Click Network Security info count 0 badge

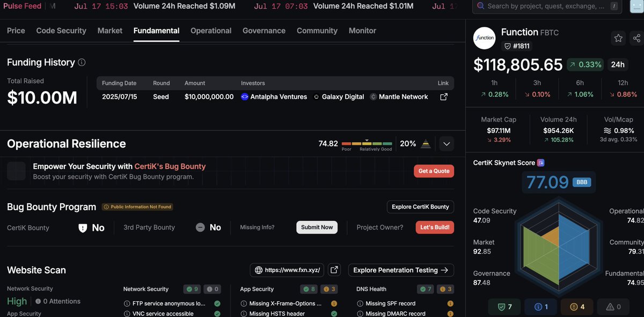coord(213,289)
